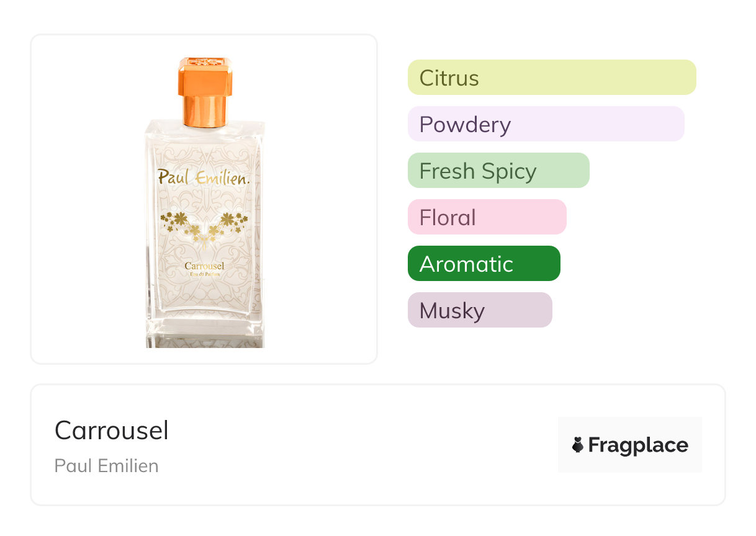Viewport: 756px width, 536px height.
Task: Click the Paul Emilien brand name below title
Action: point(106,465)
